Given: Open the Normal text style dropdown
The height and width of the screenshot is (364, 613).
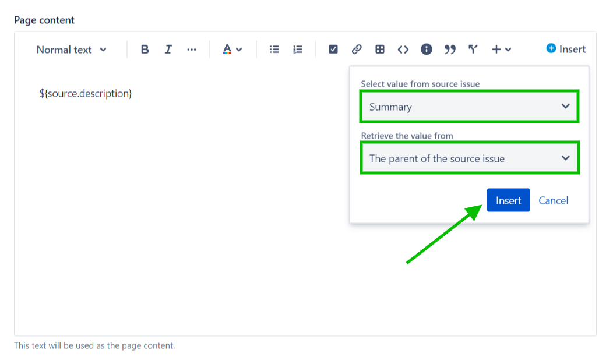Looking at the screenshot, I should pos(71,50).
